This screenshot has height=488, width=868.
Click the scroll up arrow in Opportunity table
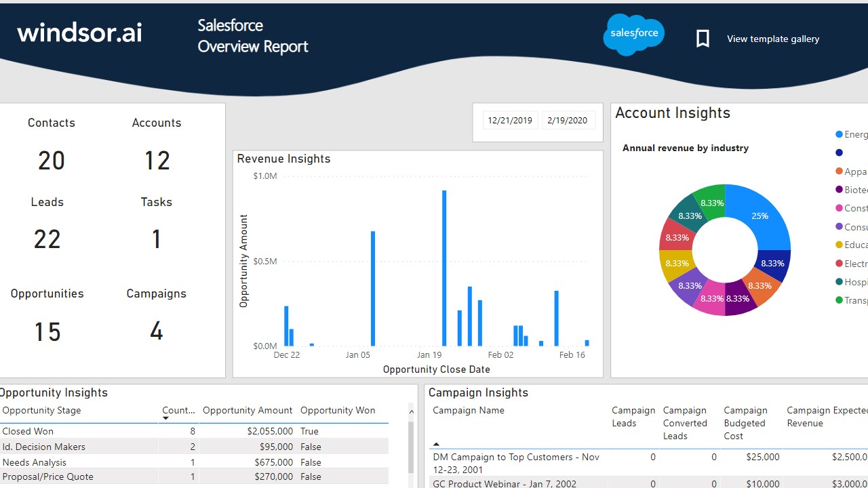click(411, 411)
